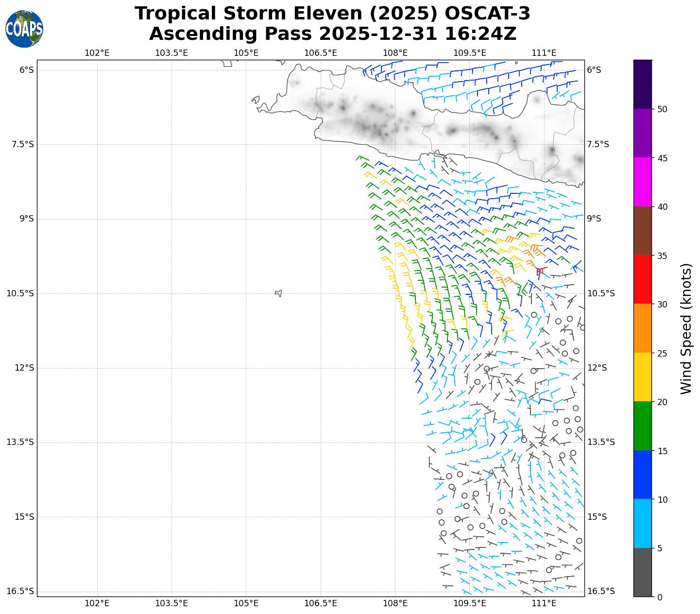Select the cyan 5-10 knot colorbar band
This screenshot has width=700, height=614.
643,524
